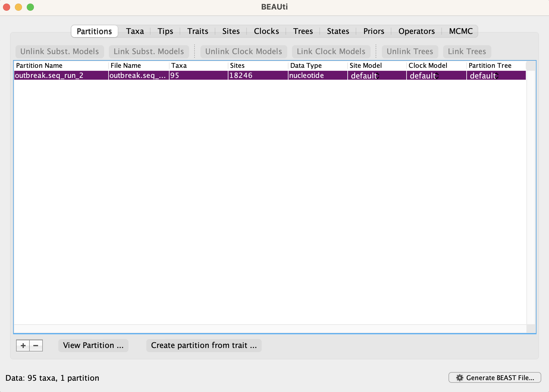Click the minus icon to remove partition
Screen dimensions: 549x392
pyautogui.click(x=36, y=346)
